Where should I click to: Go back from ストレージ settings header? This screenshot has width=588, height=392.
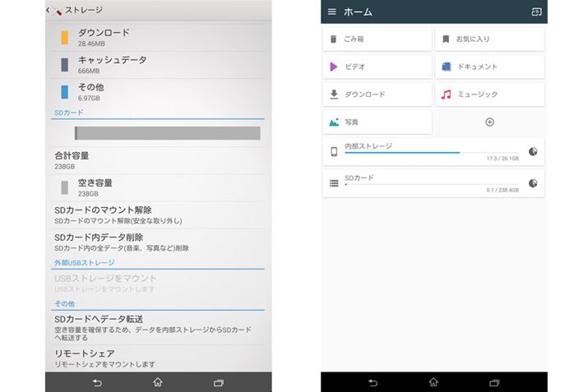(54, 10)
